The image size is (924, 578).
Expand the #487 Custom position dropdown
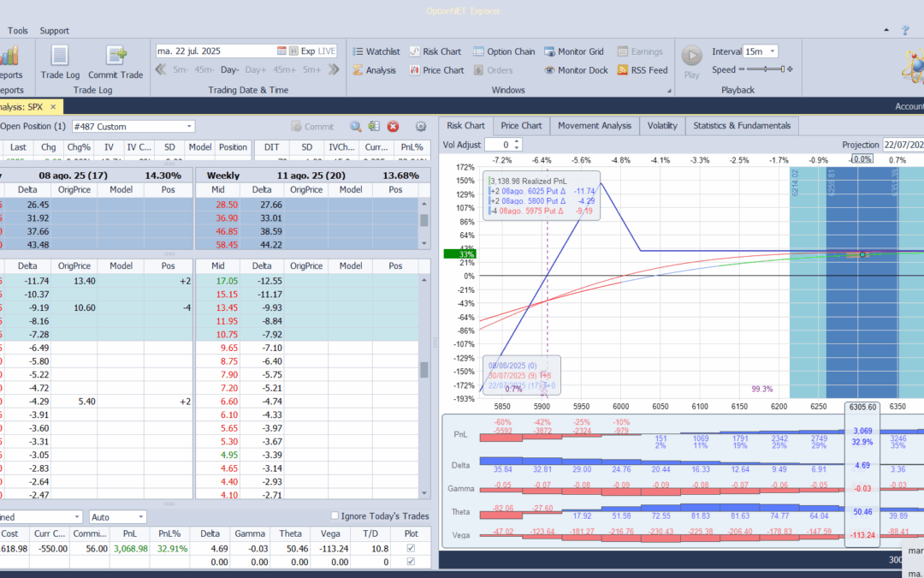pyautogui.click(x=188, y=127)
